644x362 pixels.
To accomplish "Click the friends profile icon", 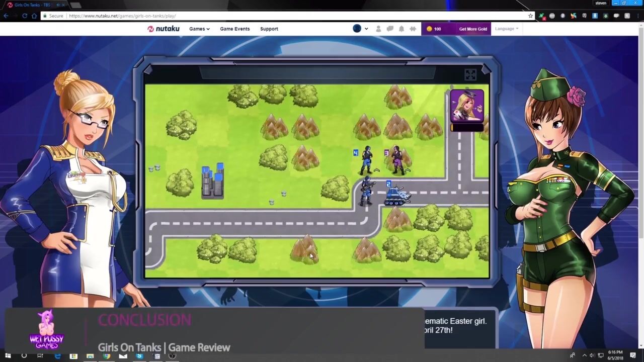I will [378, 29].
